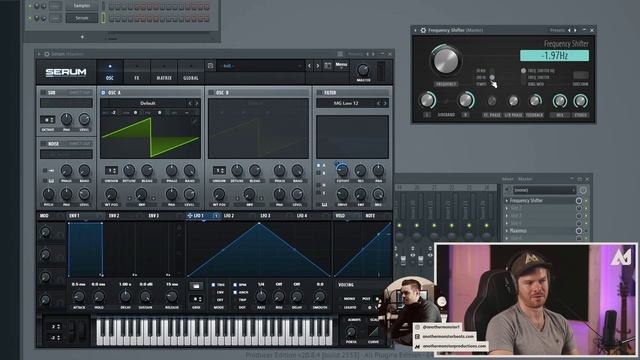This screenshot has width=640, height=360.
Task: Click the LFO GRID stepper
Action: [196, 299]
